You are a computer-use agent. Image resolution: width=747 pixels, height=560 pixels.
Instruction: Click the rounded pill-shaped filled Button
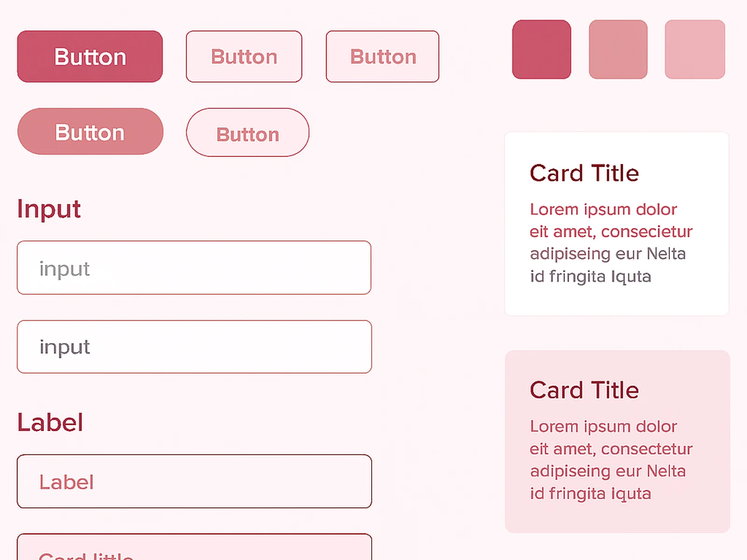click(90, 132)
